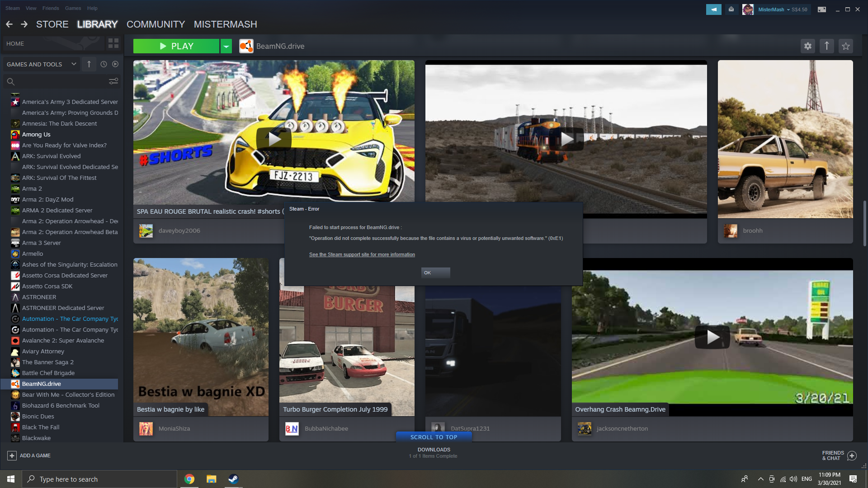Favorite BeamNG.drive with the star icon
The width and height of the screenshot is (868, 488).
pyautogui.click(x=846, y=46)
